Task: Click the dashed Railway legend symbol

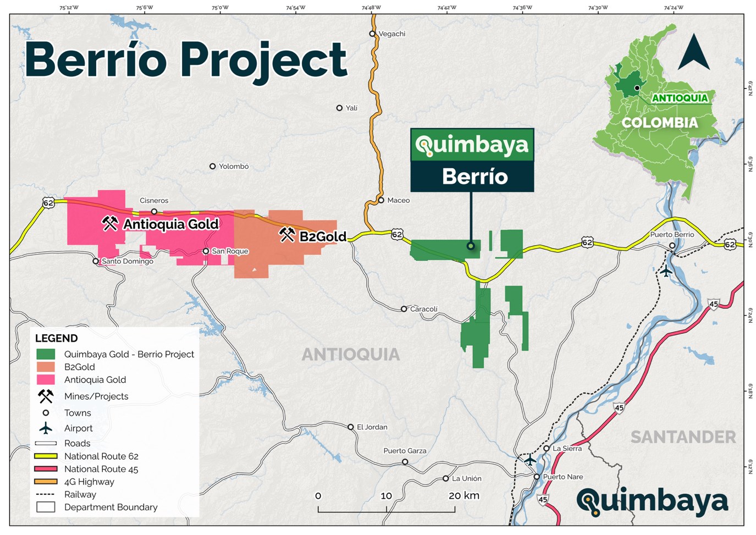Action: [46, 494]
